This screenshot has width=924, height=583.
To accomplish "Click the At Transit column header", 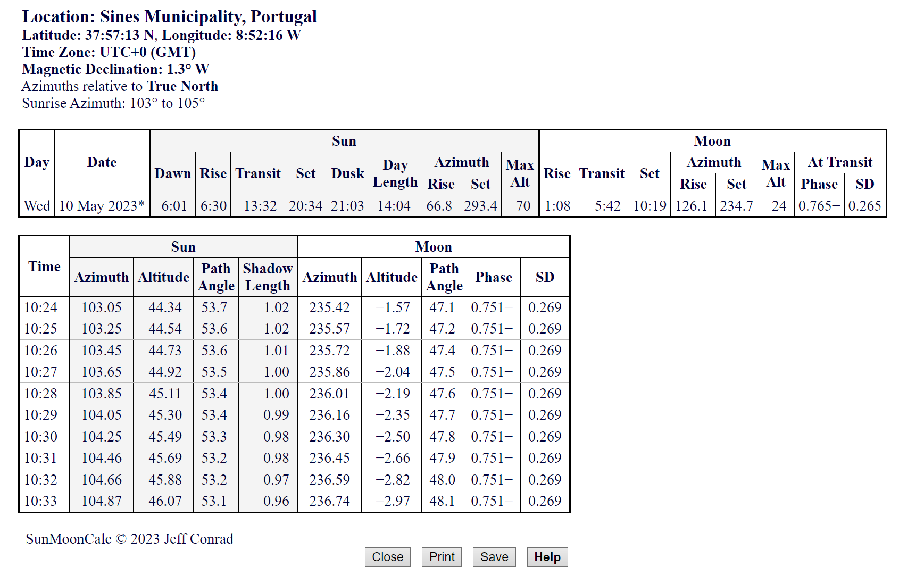I will [x=840, y=162].
